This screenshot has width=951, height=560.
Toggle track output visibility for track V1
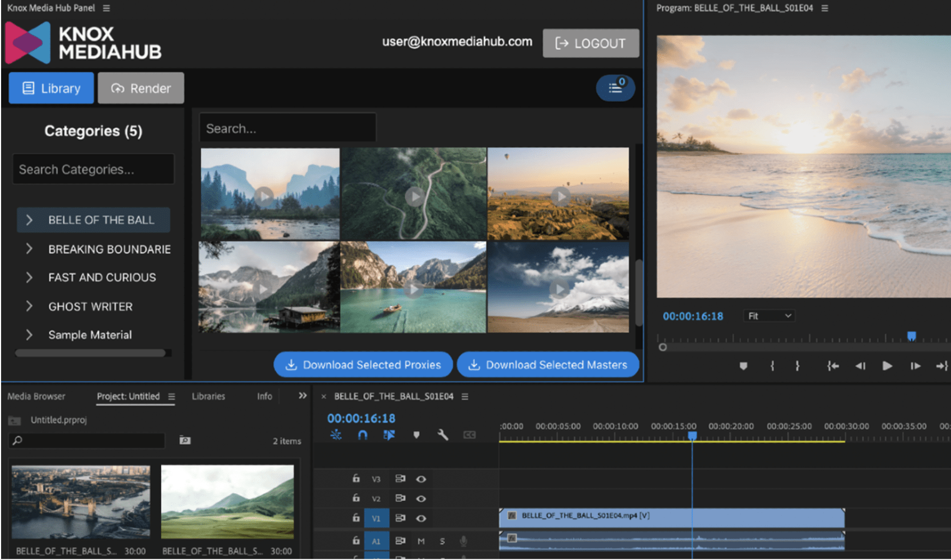(421, 518)
